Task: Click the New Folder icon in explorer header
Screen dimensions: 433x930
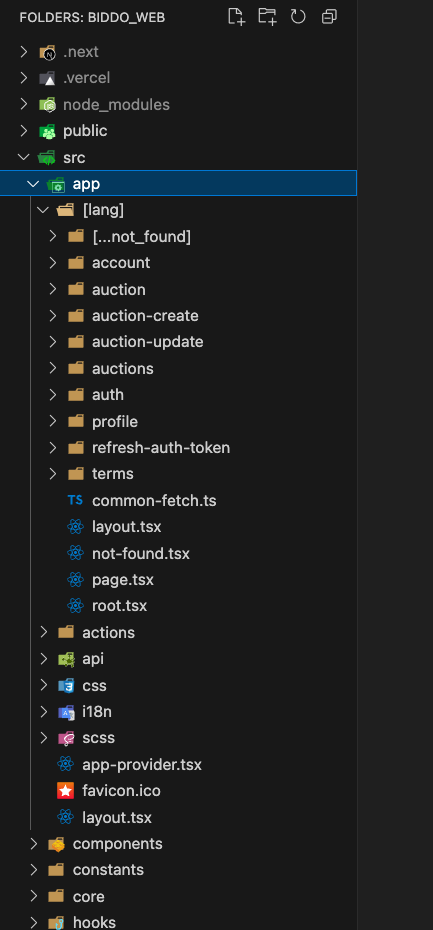Action: tap(268, 17)
